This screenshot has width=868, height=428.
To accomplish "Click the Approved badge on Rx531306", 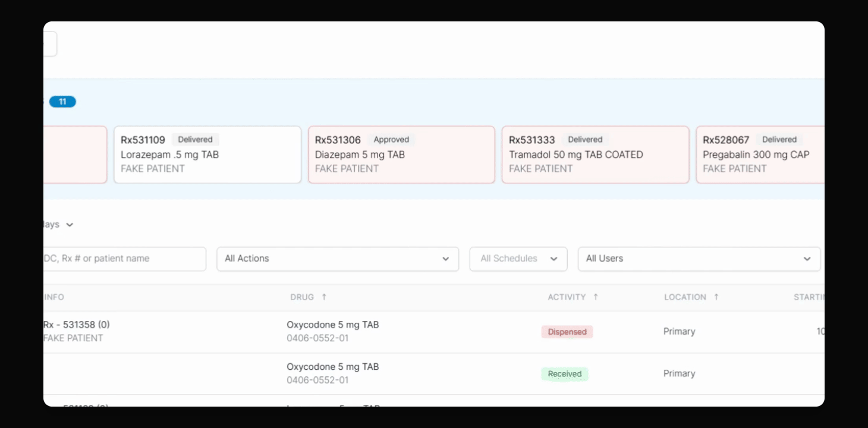I will point(391,140).
